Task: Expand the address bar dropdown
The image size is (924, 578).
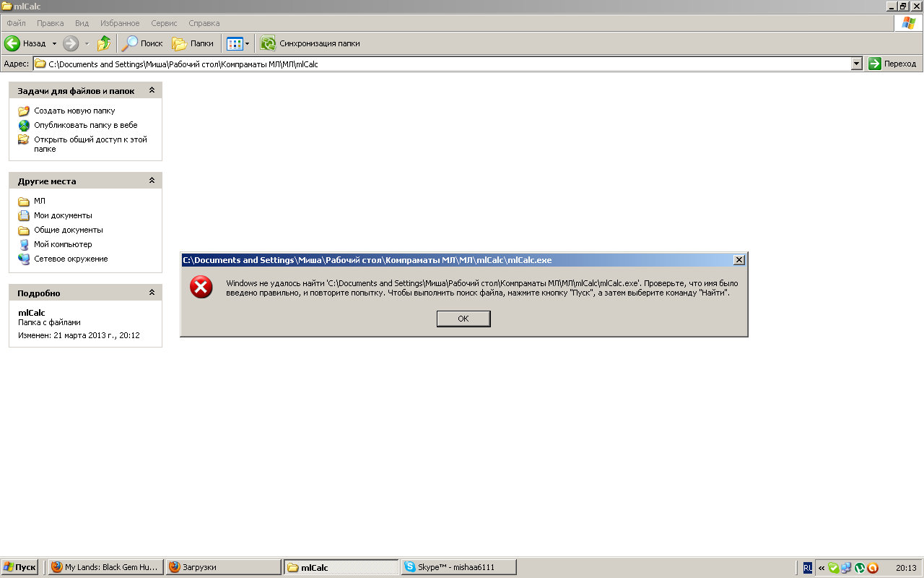Action: pos(856,64)
